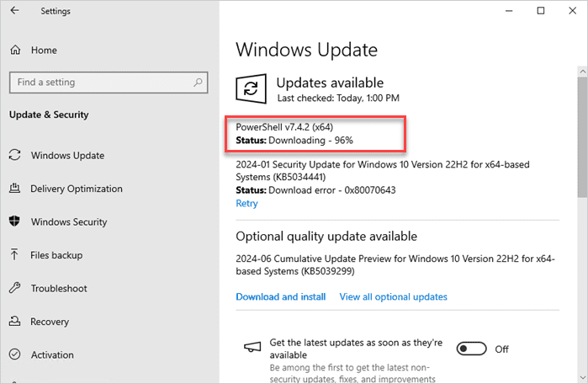Click the vertical scrollbar thumb

pos(582,137)
